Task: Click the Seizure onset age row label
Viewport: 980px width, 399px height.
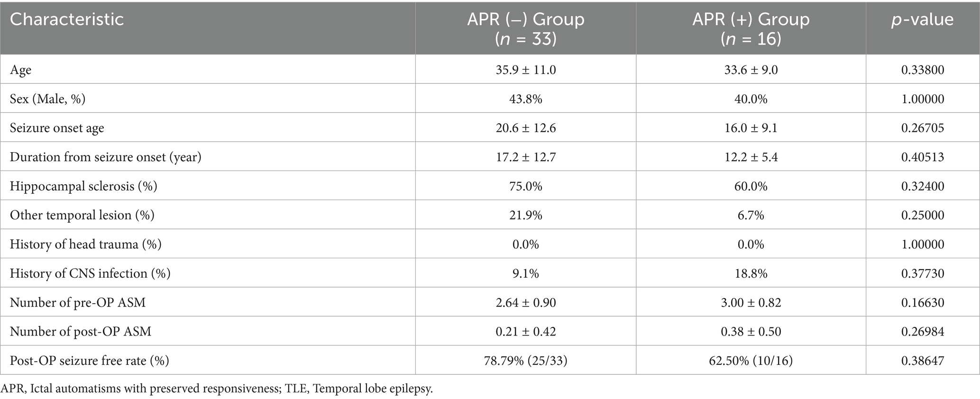Action: pyautogui.click(x=57, y=128)
